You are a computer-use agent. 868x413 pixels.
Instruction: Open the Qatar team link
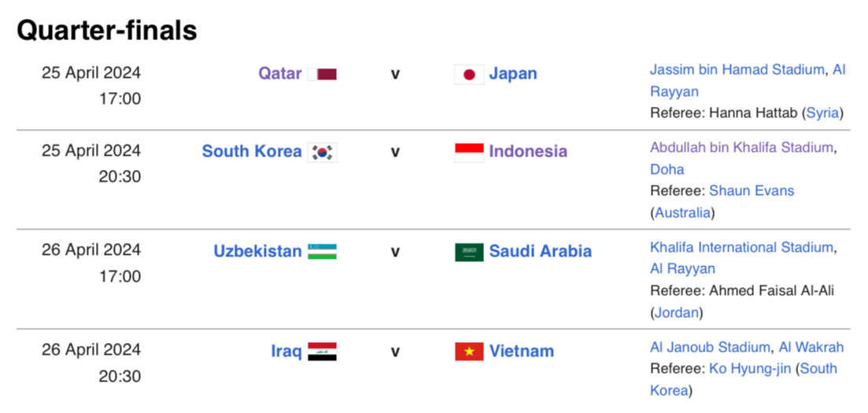[x=280, y=74]
